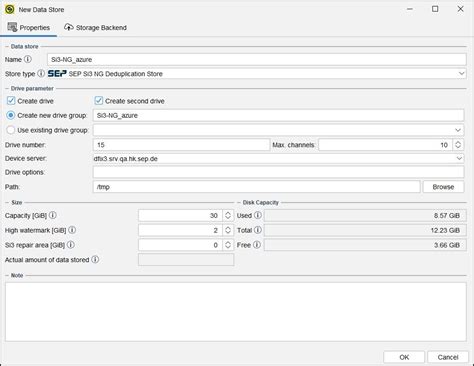Click the data store Name field

(257, 59)
